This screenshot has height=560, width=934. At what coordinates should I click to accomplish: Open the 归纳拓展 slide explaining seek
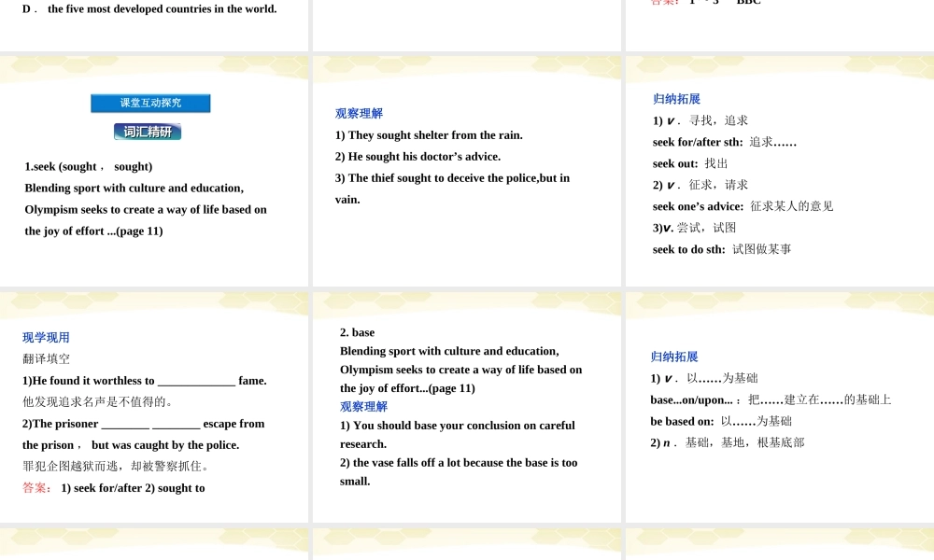780,172
